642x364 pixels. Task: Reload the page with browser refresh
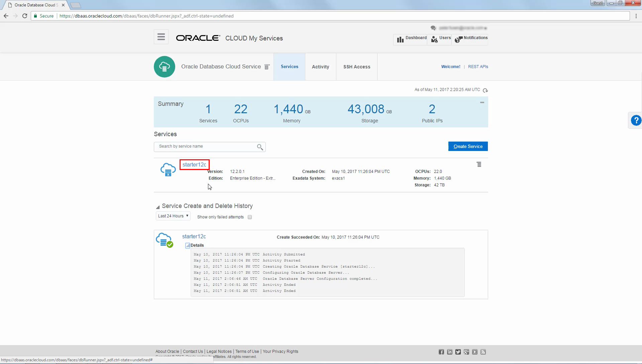click(24, 16)
